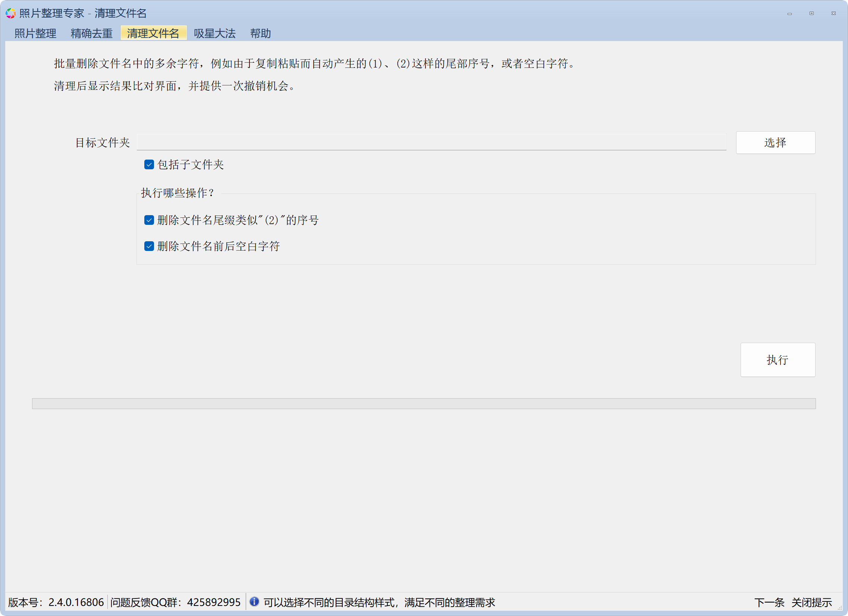The image size is (848, 616).
Task: Click 关闭提示 in the status bar
Action: point(811,602)
